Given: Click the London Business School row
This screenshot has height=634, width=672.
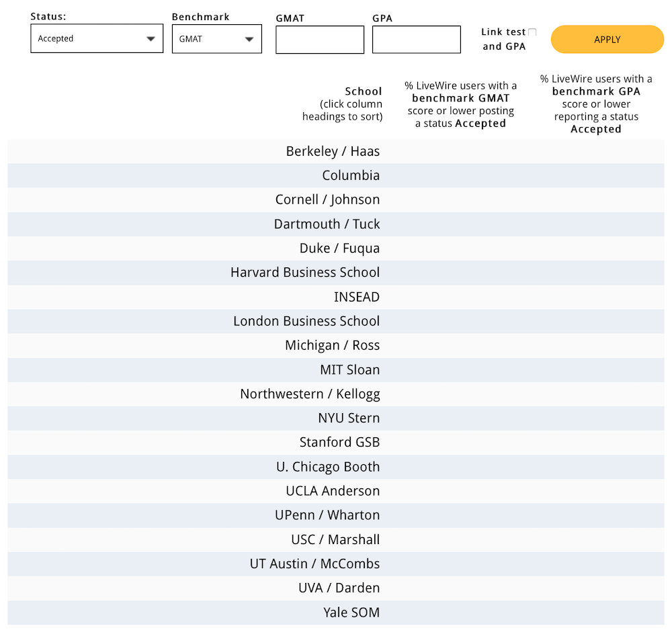Looking at the screenshot, I should click(306, 321).
